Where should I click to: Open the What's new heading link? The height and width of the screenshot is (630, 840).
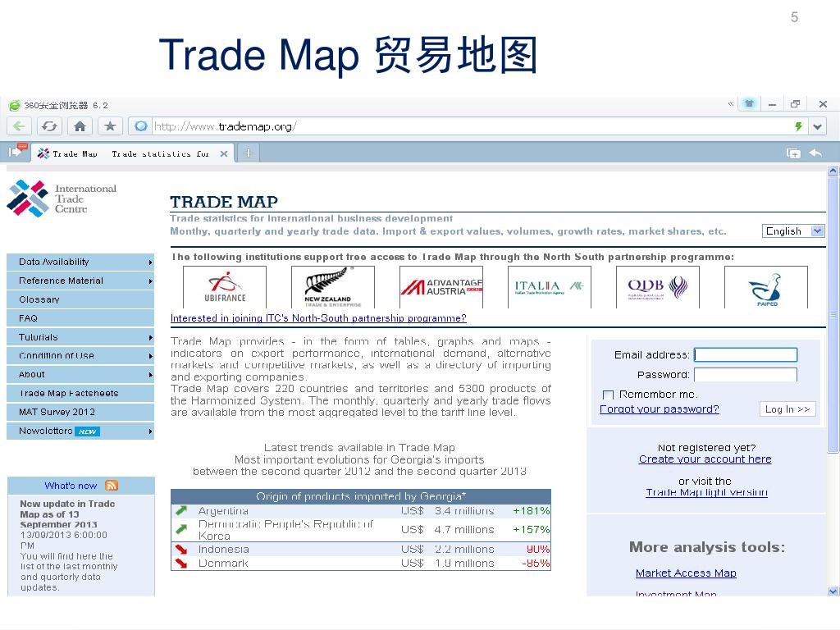coord(71,486)
